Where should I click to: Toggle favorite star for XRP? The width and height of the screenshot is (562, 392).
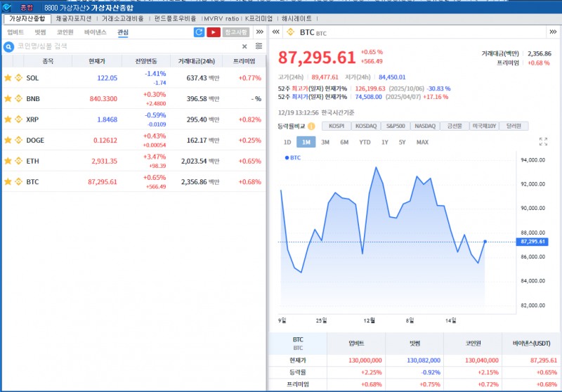pyautogui.click(x=8, y=119)
